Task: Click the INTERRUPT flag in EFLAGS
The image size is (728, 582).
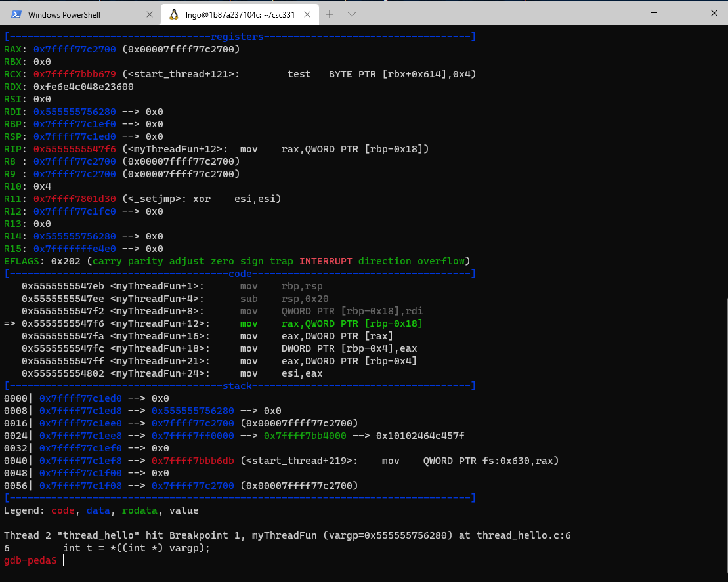Action: (326, 261)
